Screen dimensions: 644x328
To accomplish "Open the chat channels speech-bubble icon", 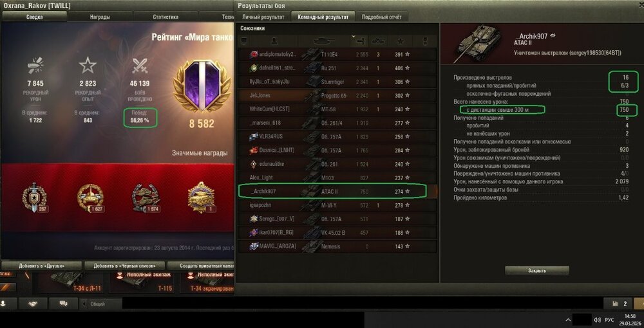I will pyautogui.click(x=63, y=304).
